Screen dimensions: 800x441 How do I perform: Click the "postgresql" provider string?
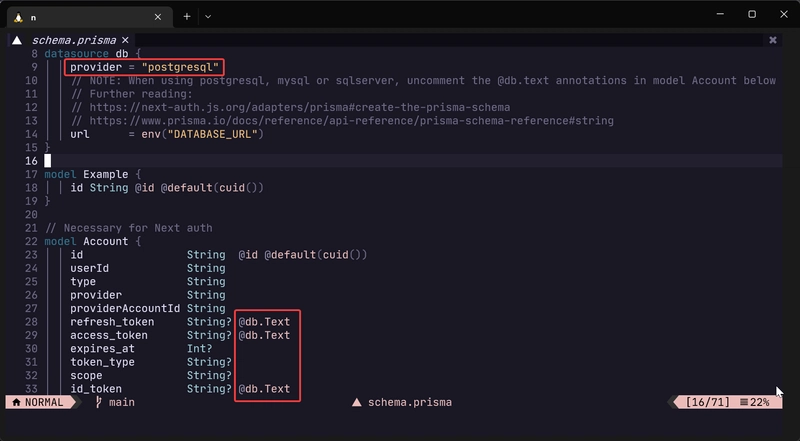tap(180, 67)
